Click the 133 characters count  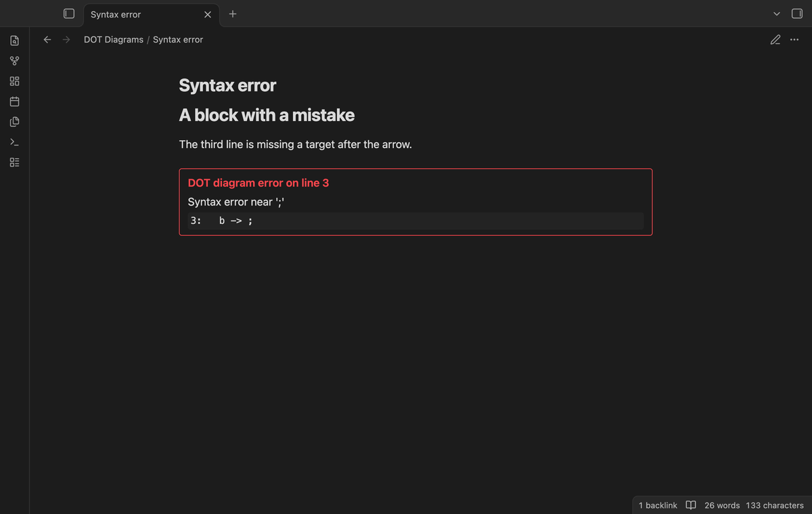click(775, 505)
